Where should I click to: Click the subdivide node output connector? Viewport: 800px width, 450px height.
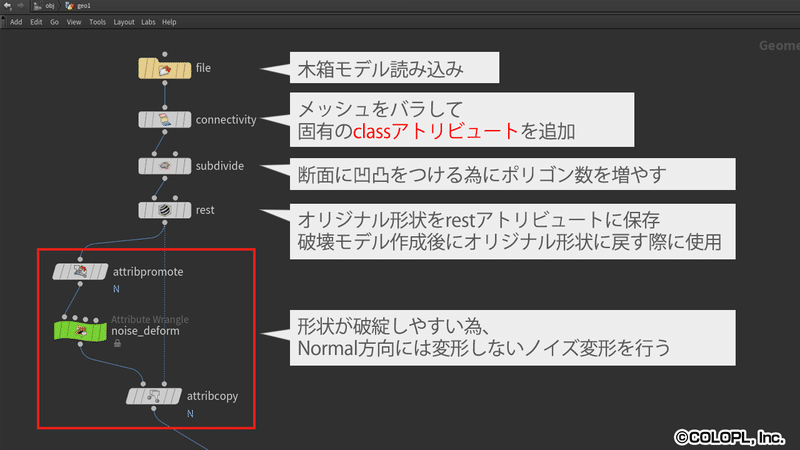point(164,178)
